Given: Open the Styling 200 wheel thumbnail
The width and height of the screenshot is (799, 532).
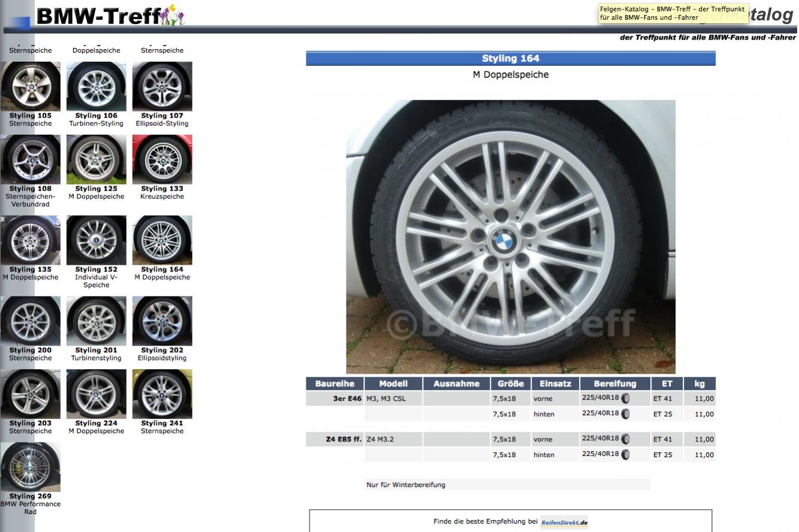Looking at the screenshot, I should pyautogui.click(x=31, y=321).
